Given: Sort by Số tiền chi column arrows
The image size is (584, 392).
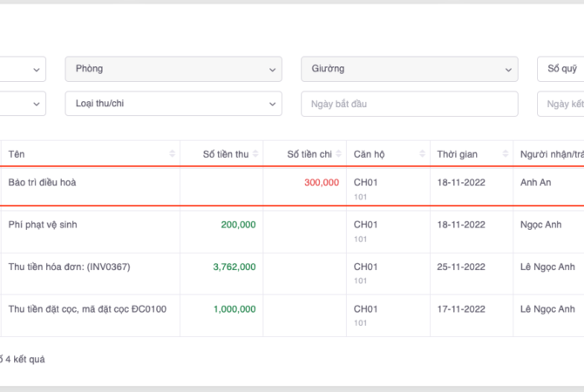Looking at the screenshot, I should [339, 154].
